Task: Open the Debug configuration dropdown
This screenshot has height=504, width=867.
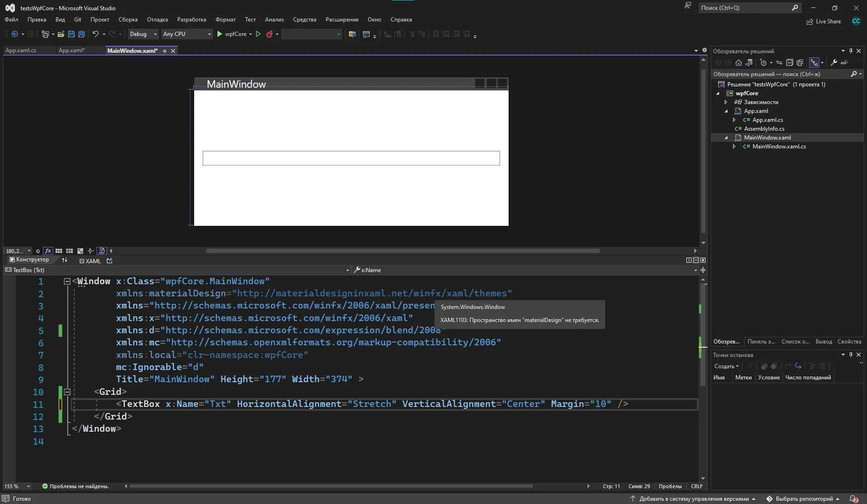Action: 143,34
